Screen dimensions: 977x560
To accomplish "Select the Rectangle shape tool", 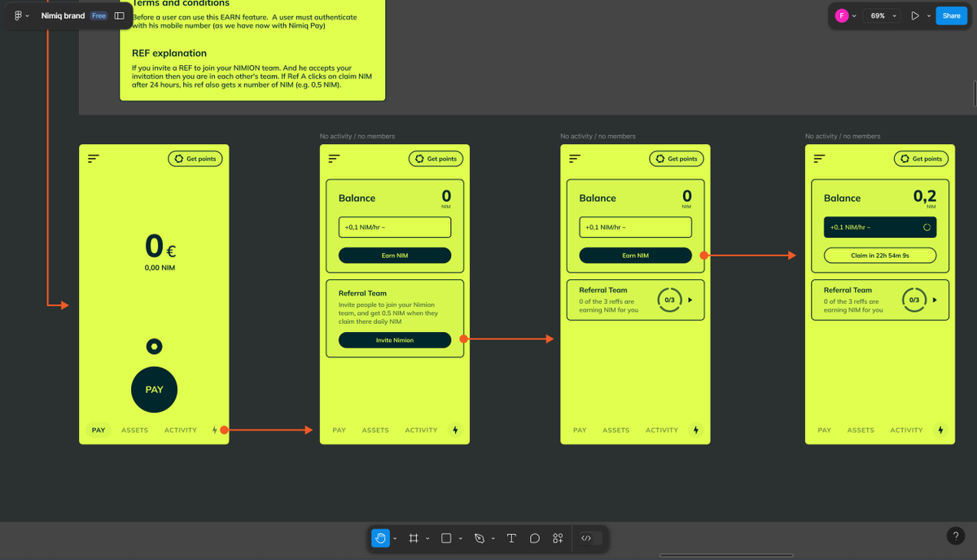I will coord(446,538).
